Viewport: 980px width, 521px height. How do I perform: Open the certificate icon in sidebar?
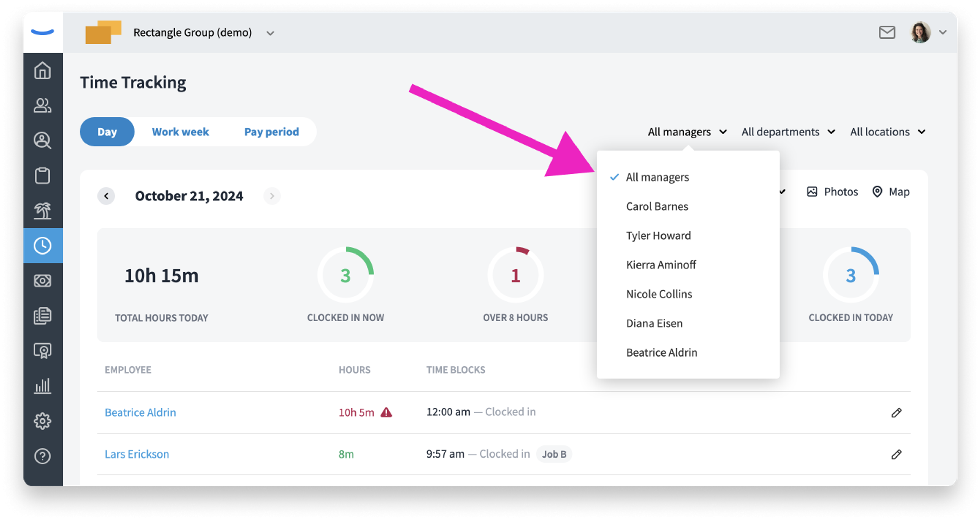(43, 350)
